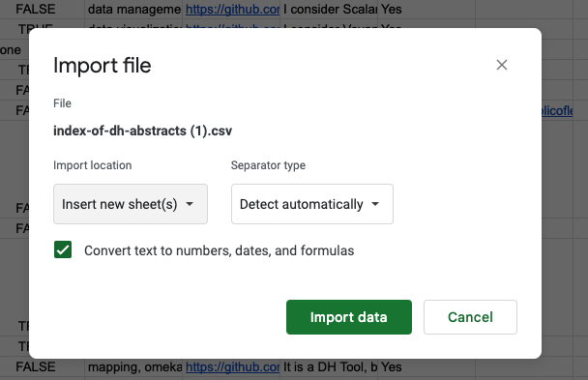The height and width of the screenshot is (380, 588).
Task: Click the partially visible link at right edge
Action: tap(557, 110)
